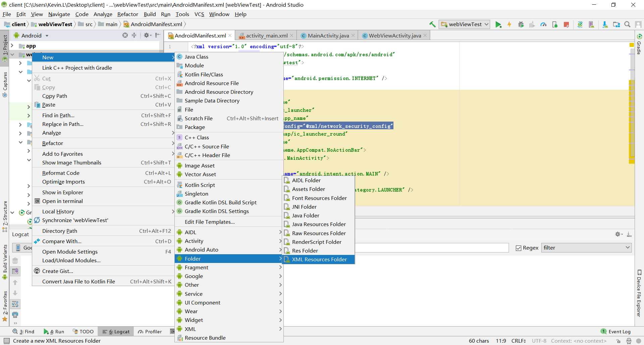This screenshot has width=644, height=345.
Task: Switch to MainActivity.java tab
Action: (328, 36)
